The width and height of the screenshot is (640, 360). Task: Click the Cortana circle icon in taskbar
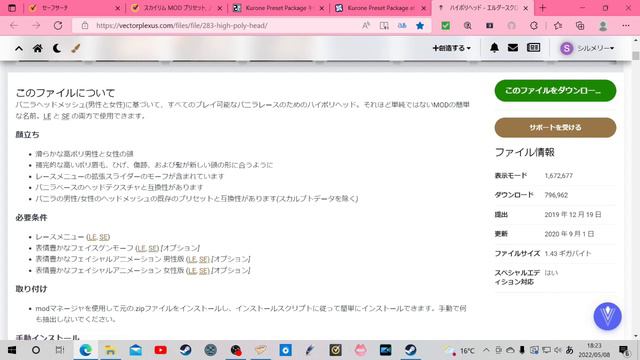click(x=36, y=350)
